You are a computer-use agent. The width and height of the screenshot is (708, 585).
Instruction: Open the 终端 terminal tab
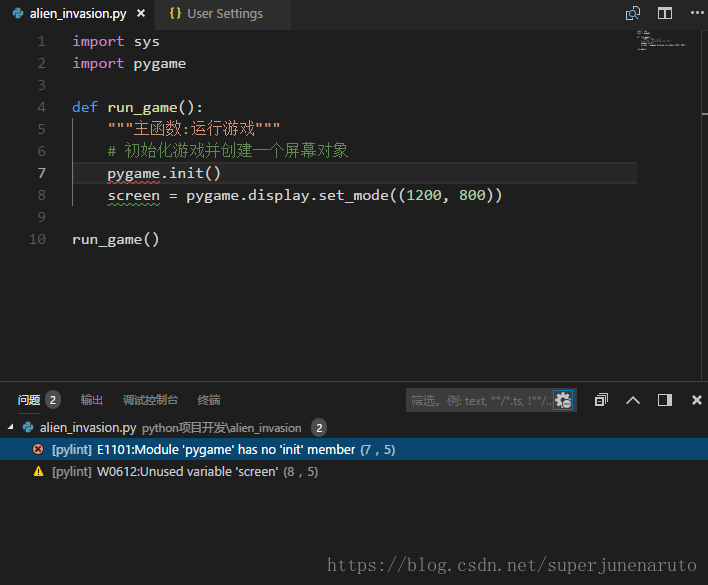(209, 400)
